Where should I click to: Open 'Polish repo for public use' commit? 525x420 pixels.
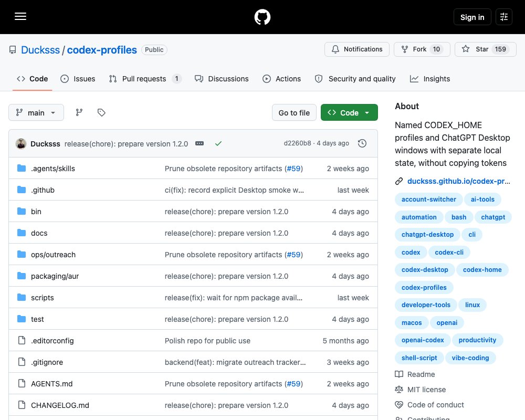[207, 341]
